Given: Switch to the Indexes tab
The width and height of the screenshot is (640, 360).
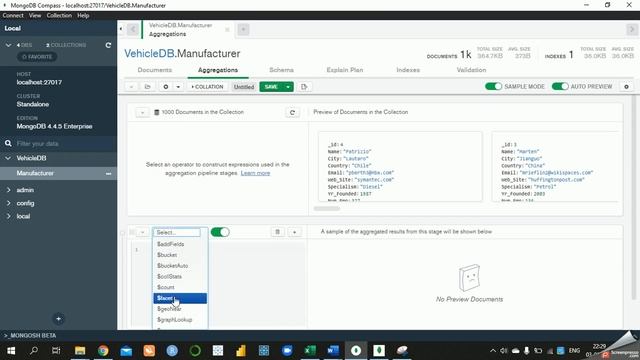Looking at the screenshot, I should coord(408,70).
